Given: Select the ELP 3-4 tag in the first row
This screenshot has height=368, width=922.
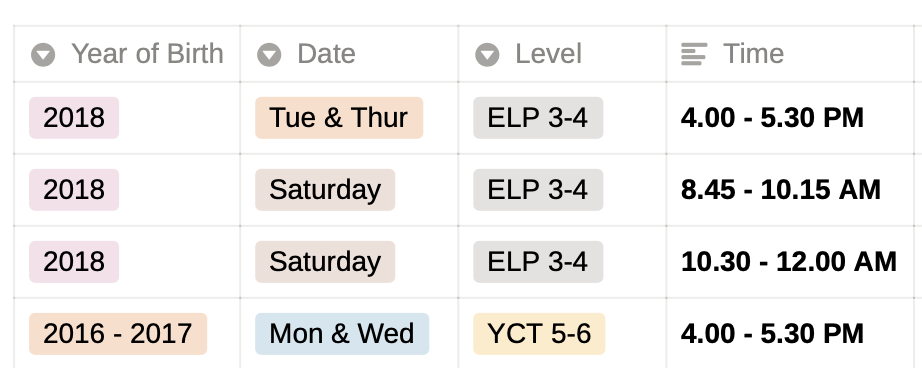Looking at the screenshot, I should (x=538, y=118).
